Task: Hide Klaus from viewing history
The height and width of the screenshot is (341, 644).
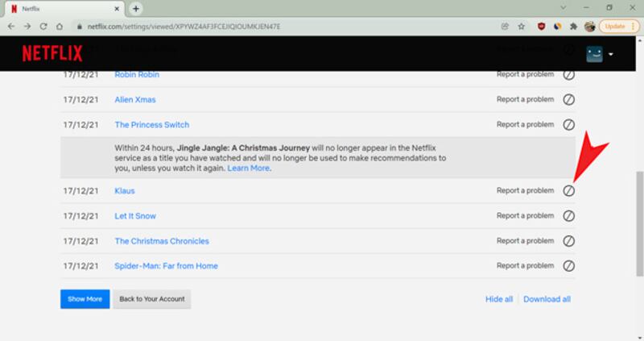Action: [568, 191]
